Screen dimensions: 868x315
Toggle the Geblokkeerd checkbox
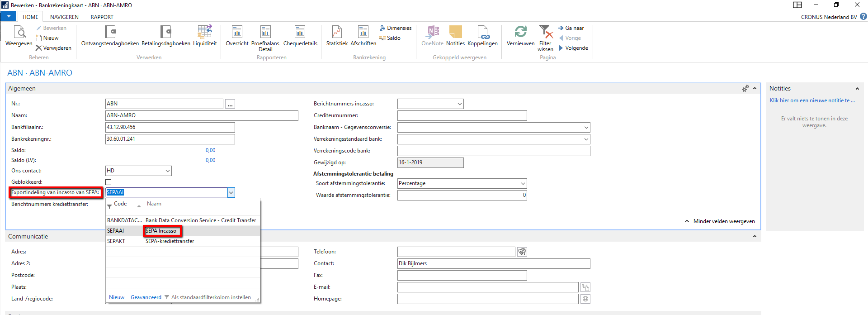[x=108, y=182]
